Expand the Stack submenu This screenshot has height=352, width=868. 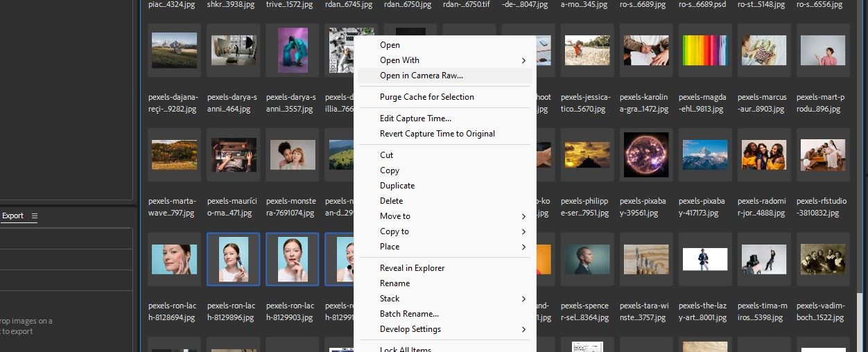[x=445, y=299]
